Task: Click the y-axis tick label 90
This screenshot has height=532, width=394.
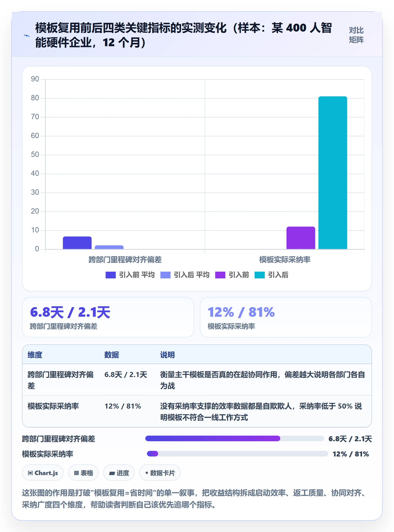Action: point(35,79)
